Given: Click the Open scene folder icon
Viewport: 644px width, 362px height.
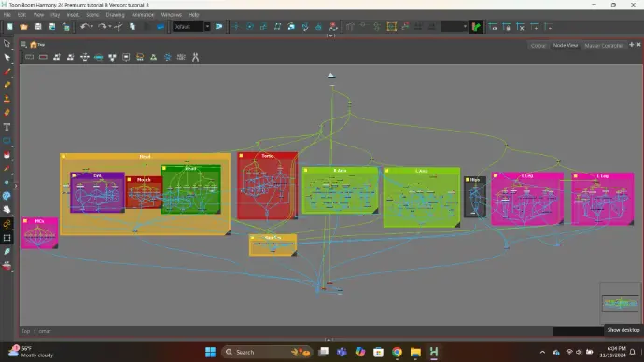Looking at the screenshot, I should pyautogui.click(x=24, y=27).
